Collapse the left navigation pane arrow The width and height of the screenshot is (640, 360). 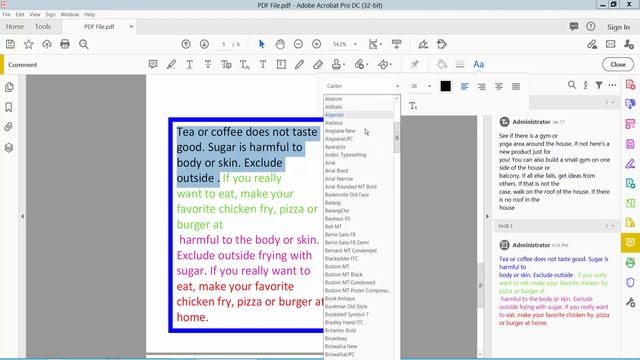coord(22,216)
